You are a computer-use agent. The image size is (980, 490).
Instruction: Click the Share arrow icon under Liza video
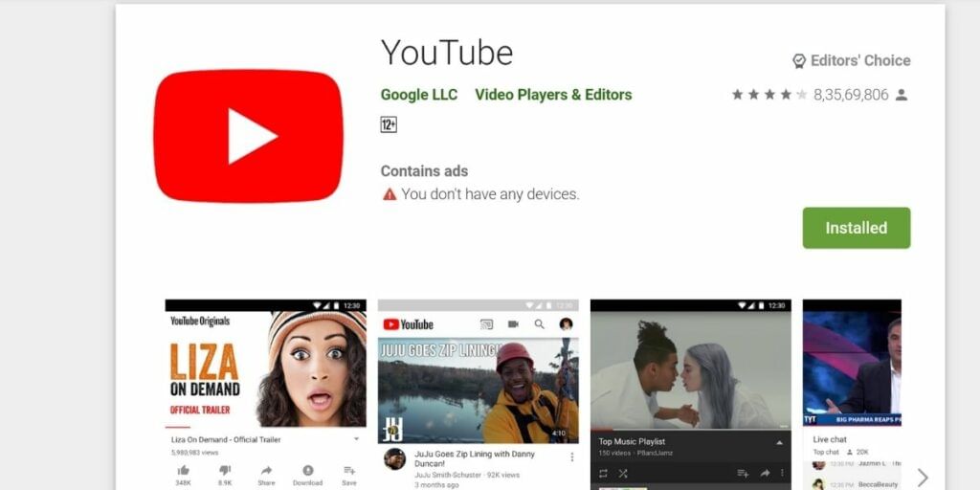[x=266, y=470]
